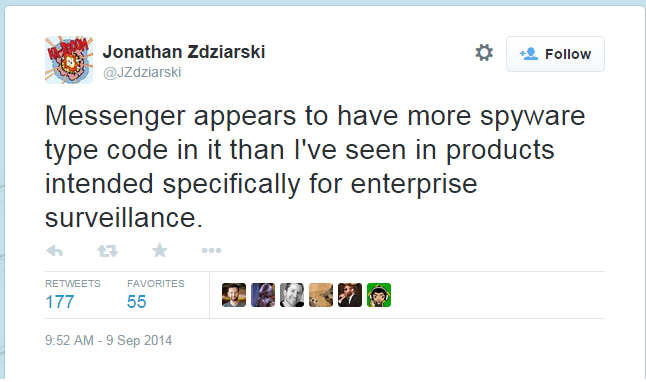
Task: Open the green cartoon headphones avatar
Action: point(379,295)
